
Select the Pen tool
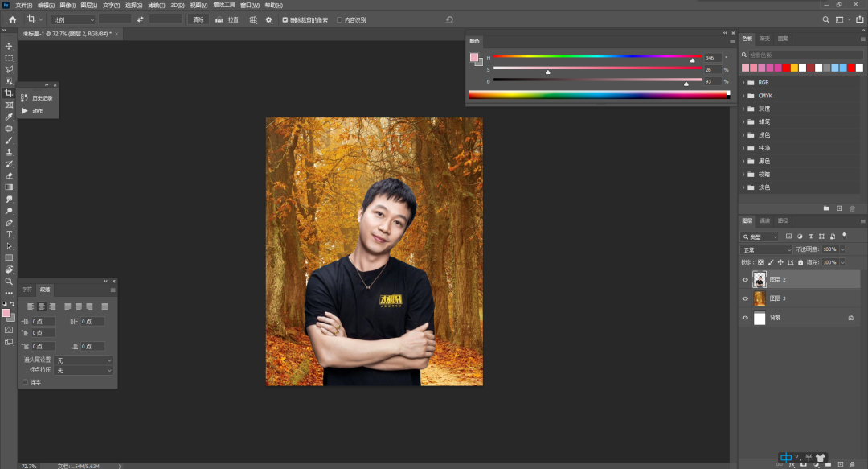(10, 223)
